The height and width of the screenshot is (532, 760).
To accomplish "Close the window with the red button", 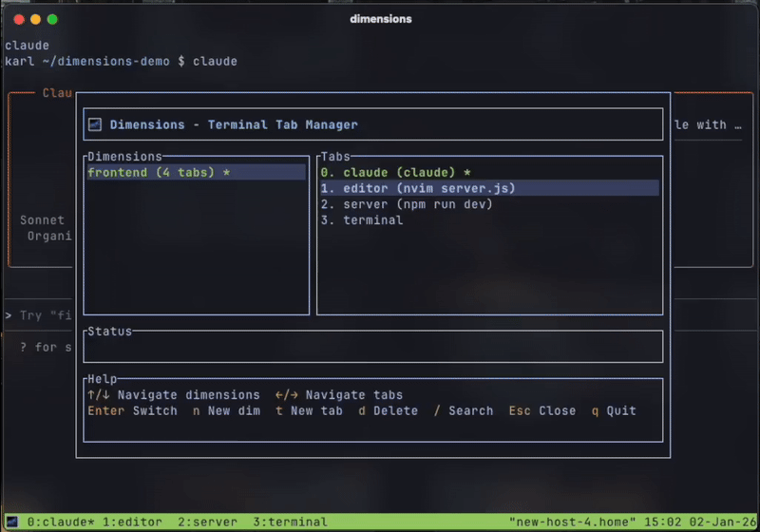I will click(19, 19).
